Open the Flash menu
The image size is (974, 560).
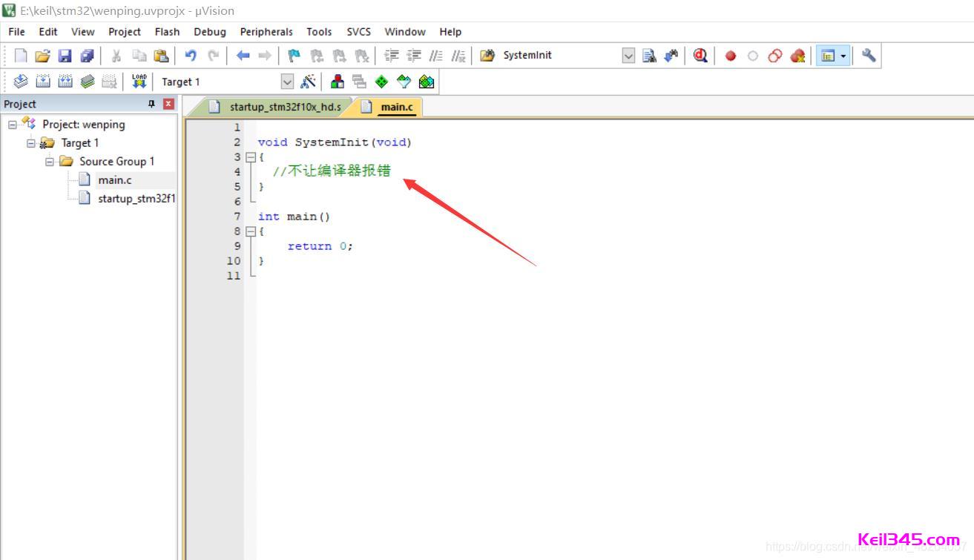(168, 32)
